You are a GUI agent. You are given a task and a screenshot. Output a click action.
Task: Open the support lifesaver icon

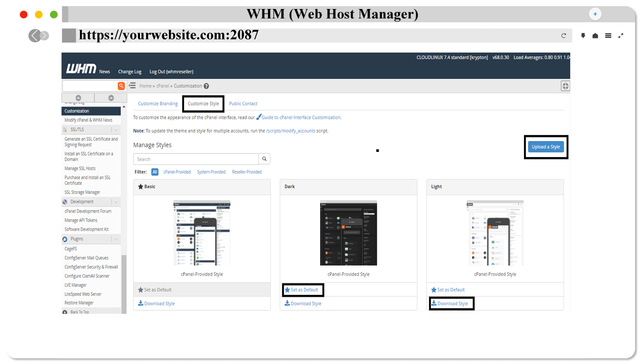pos(565,86)
